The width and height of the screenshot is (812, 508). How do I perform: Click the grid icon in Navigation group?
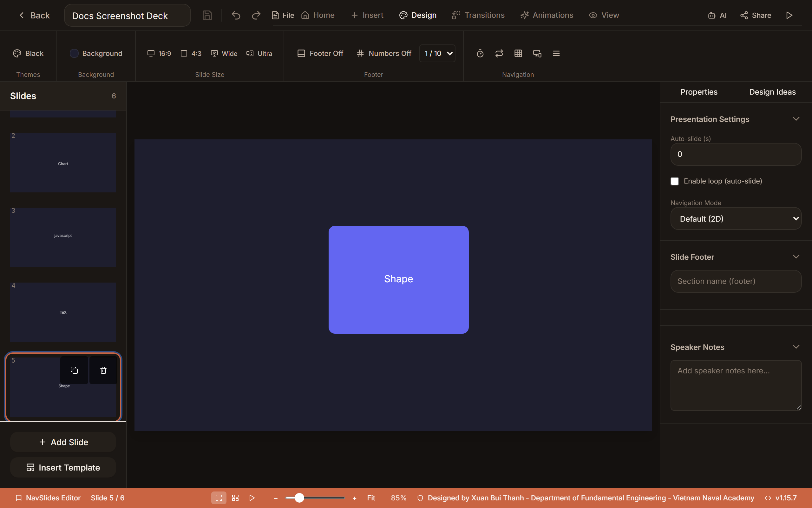pos(518,53)
